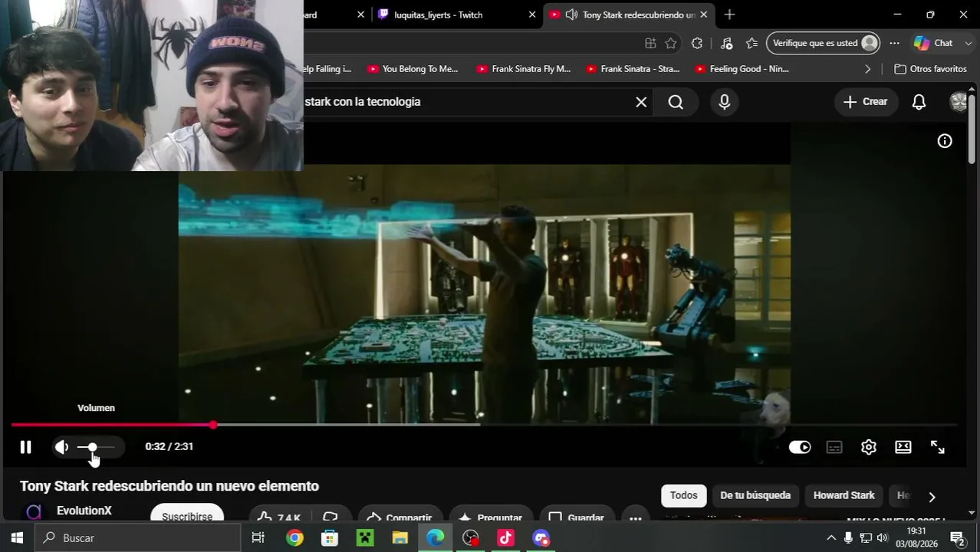This screenshot has height=552, width=980.
Task: Dislike the video
Action: click(331, 517)
